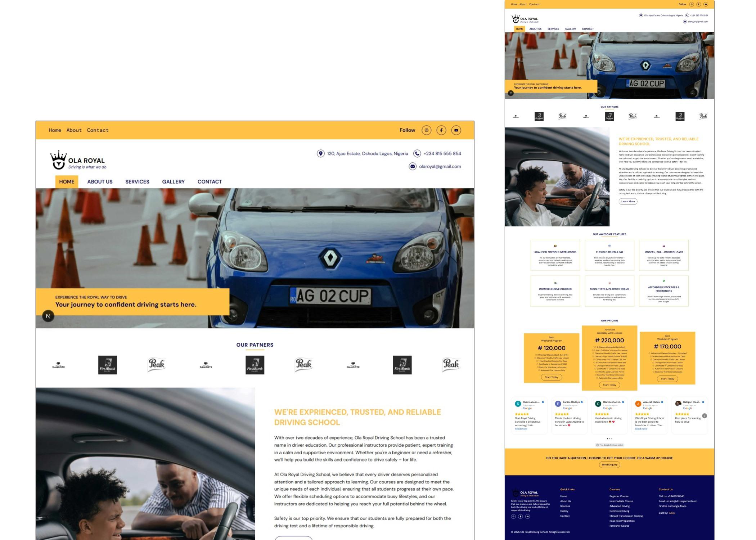Image resolution: width=756 pixels, height=540 pixels.
Task: Click middle FirstBank partner logo in large preview
Action: pyautogui.click(x=255, y=365)
